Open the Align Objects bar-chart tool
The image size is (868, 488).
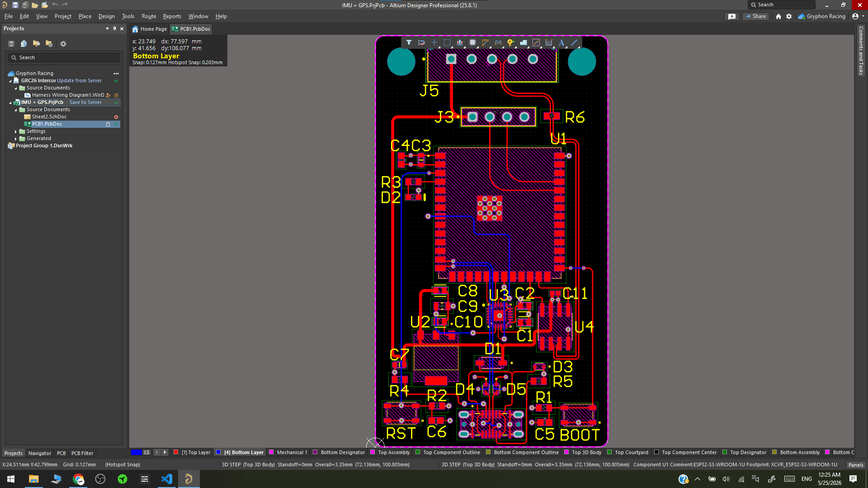[460, 42]
